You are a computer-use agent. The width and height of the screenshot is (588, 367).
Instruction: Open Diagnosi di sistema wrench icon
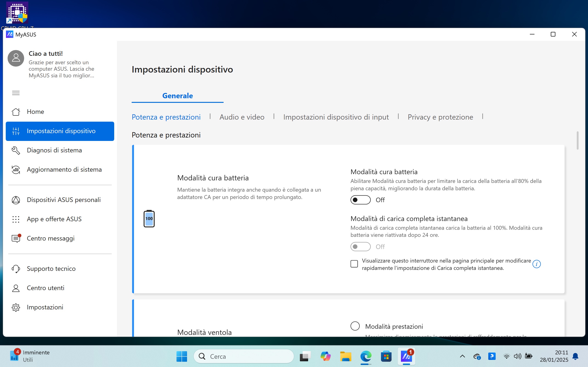[16, 150]
